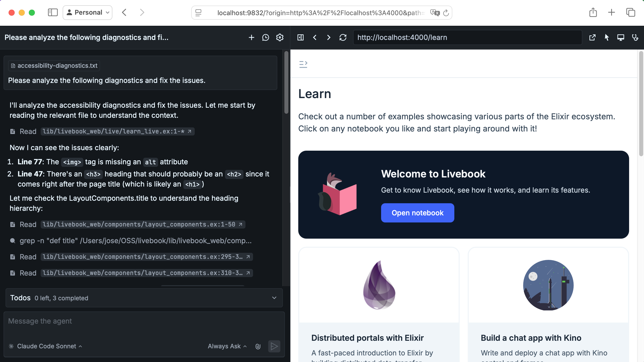Click the Kino rocket thumbnail
The height and width of the screenshot is (362, 644).
548,285
